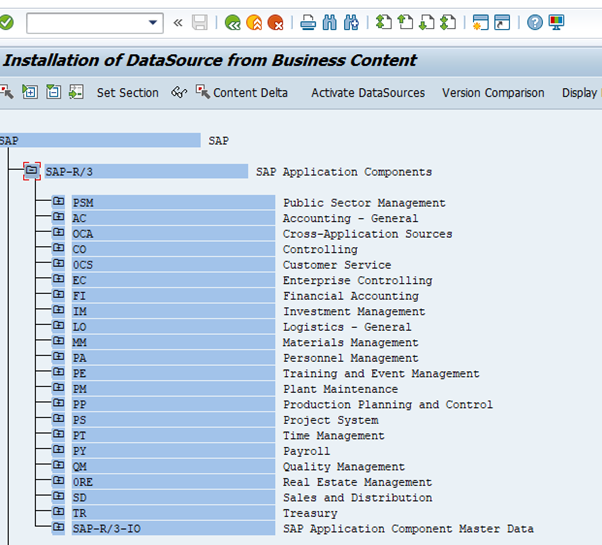Go to First Page icon
This screenshot has height=545, width=602.
(x=384, y=22)
